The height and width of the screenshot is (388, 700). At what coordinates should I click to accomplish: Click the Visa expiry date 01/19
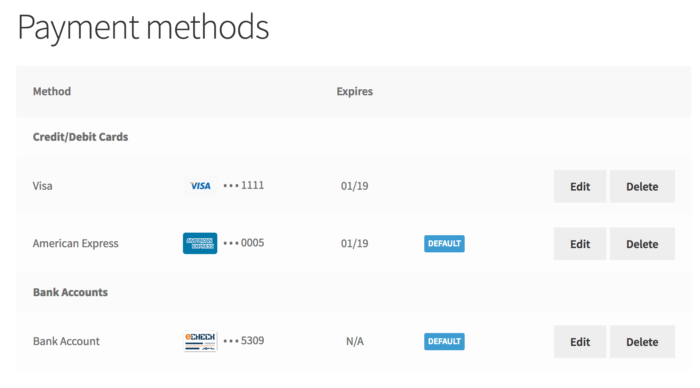pos(354,186)
